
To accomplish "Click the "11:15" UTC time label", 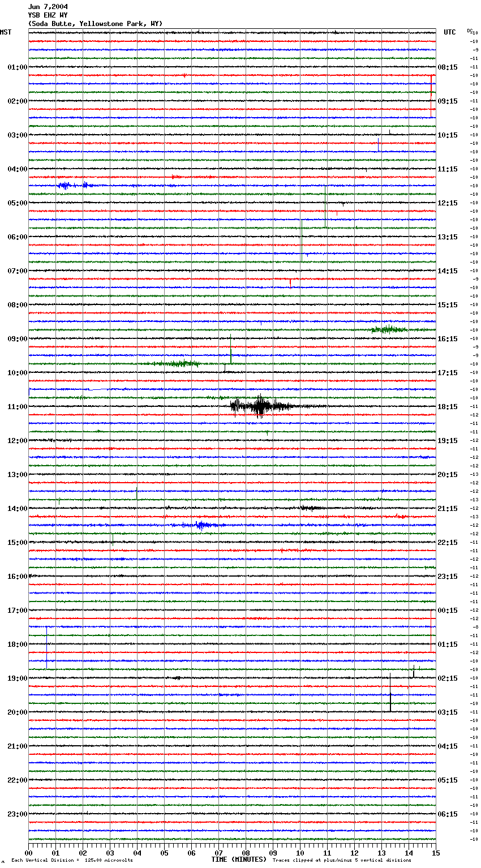I will (x=448, y=169).
